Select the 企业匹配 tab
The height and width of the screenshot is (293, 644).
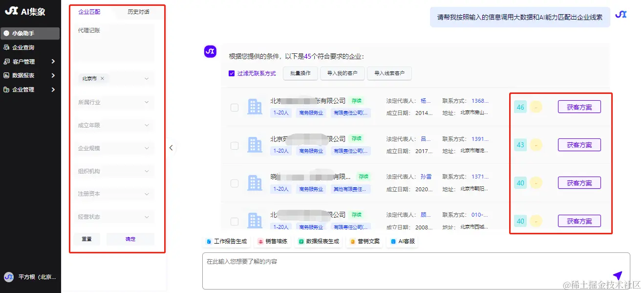click(x=88, y=11)
